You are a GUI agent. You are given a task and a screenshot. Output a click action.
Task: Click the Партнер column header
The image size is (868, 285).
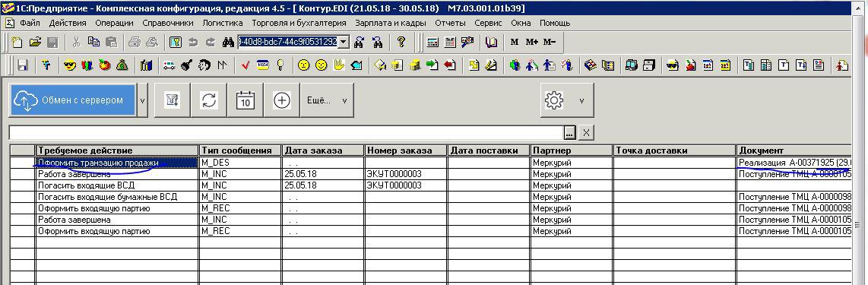[x=572, y=150]
